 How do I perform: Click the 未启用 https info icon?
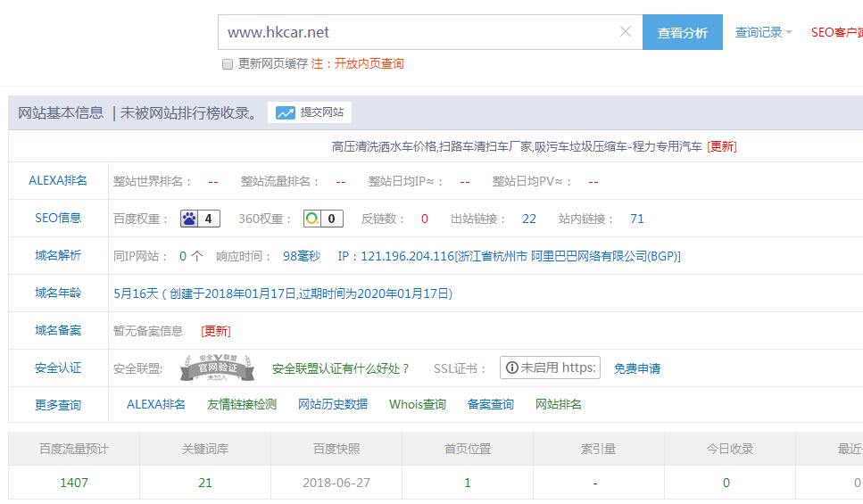point(510,368)
